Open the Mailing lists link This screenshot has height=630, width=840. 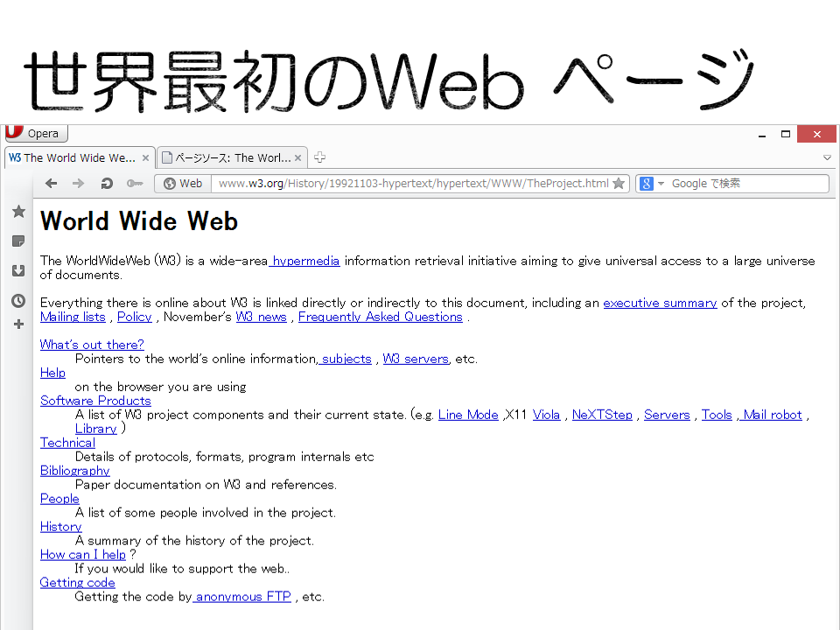[73, 317]
